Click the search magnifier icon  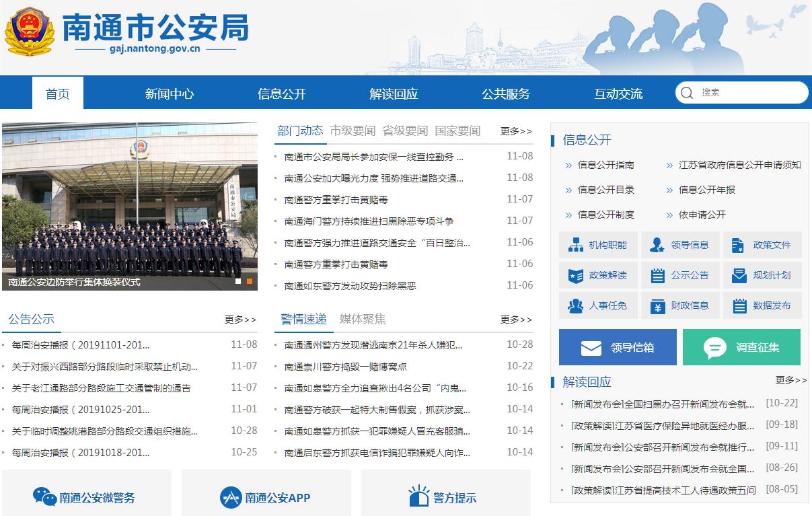(687, 93)
